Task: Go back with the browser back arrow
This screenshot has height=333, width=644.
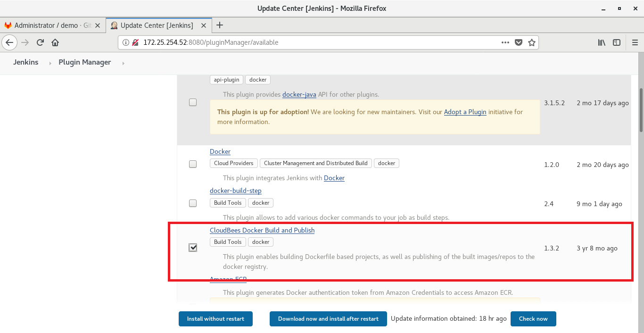Action: click(x=10, y=42)
